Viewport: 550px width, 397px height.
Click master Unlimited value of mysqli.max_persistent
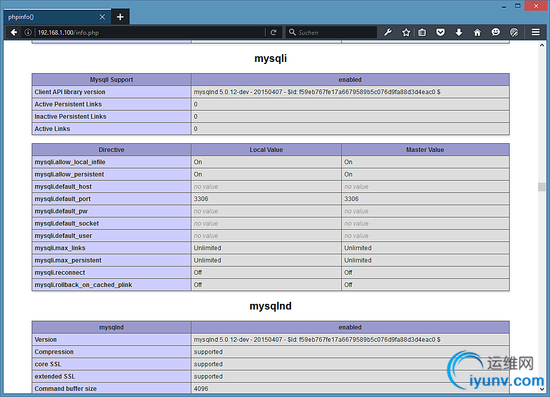(358, 260)
